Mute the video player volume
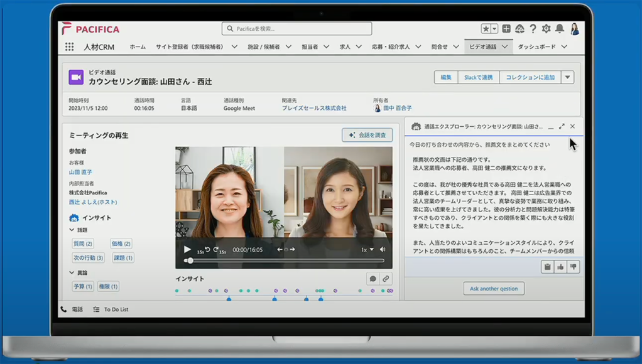Screen dimensions: 642x364 click(x=383, y=249)
